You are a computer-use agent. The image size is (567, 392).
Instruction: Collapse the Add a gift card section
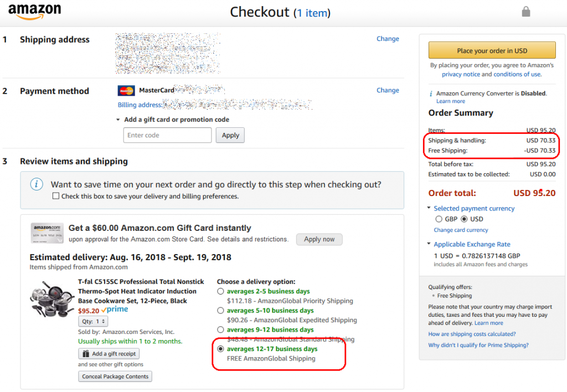(118, 120)
